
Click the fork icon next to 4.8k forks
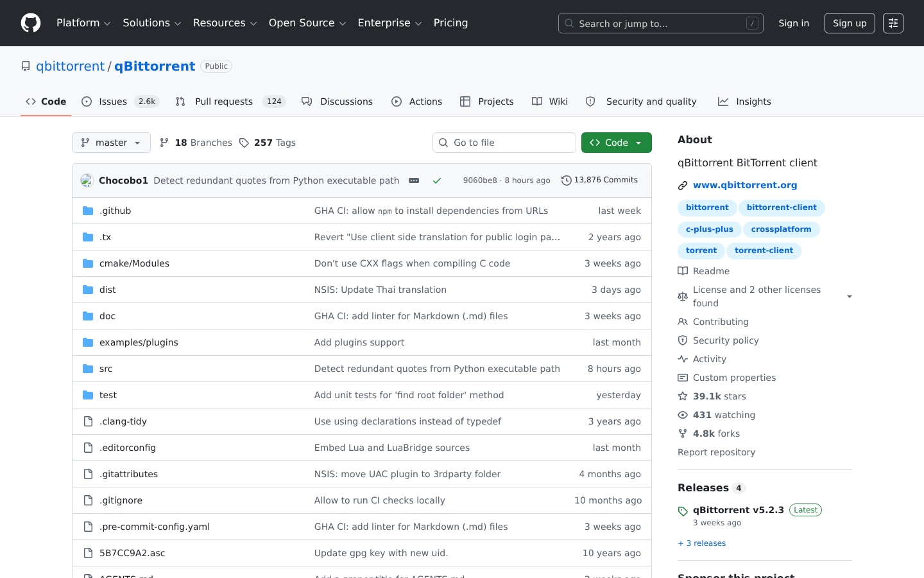click(x=683, y=433)
